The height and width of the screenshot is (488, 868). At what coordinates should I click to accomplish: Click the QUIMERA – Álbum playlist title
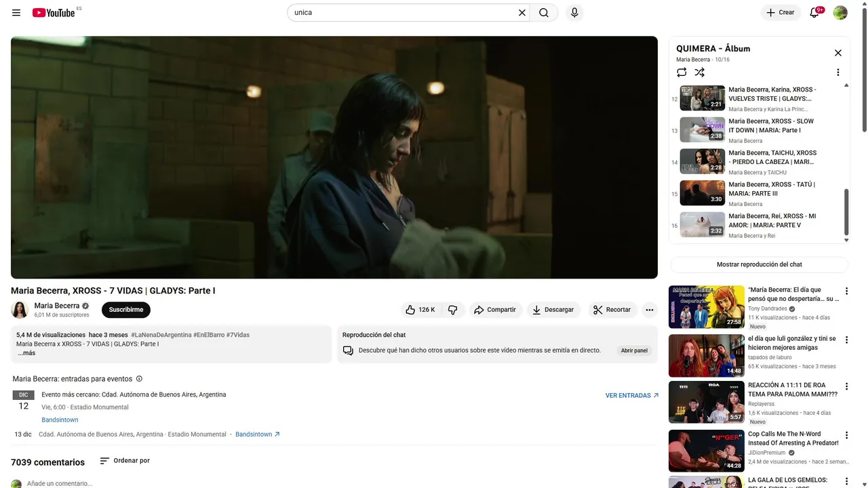(713, 49)
